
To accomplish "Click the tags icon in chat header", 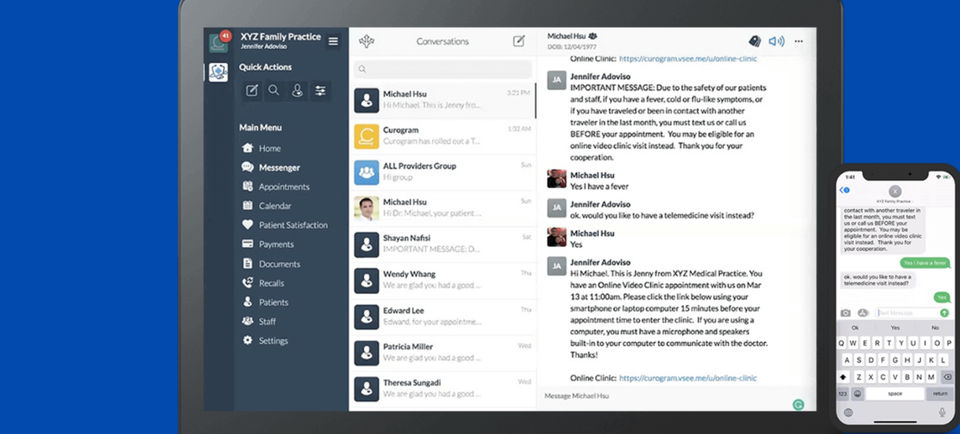I will click(x=755, y=41).
